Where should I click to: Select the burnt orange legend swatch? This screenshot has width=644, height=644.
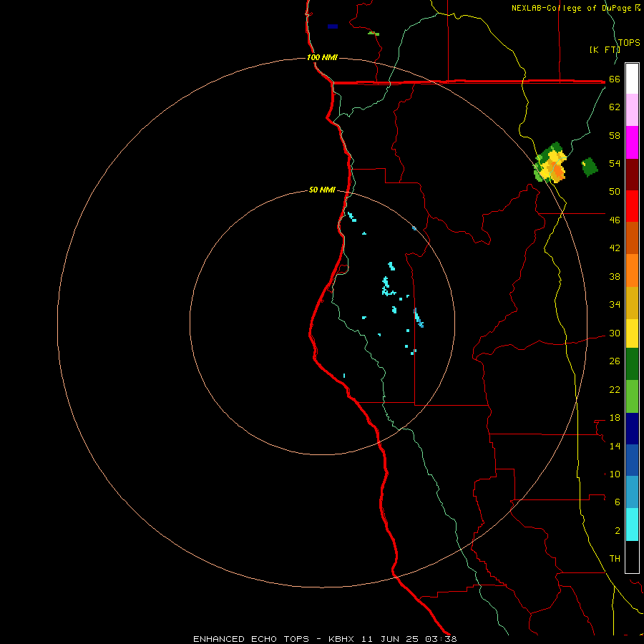click(632, 238)
